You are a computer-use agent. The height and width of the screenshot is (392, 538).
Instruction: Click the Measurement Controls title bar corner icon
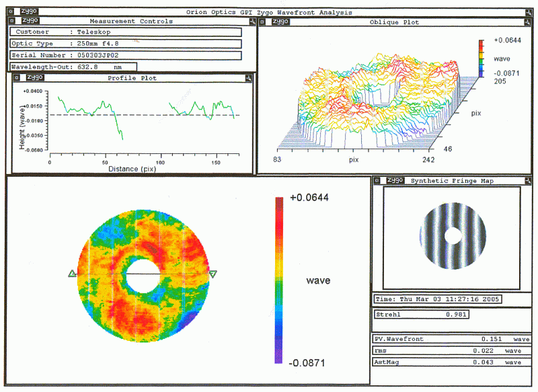pyautogui.click(x=249, y=22)
